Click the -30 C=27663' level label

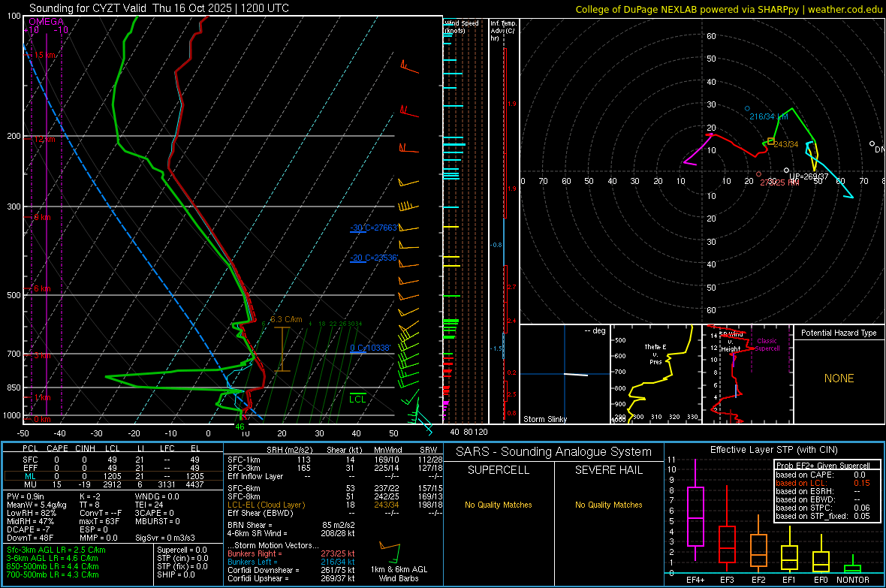tap(375, 228)
